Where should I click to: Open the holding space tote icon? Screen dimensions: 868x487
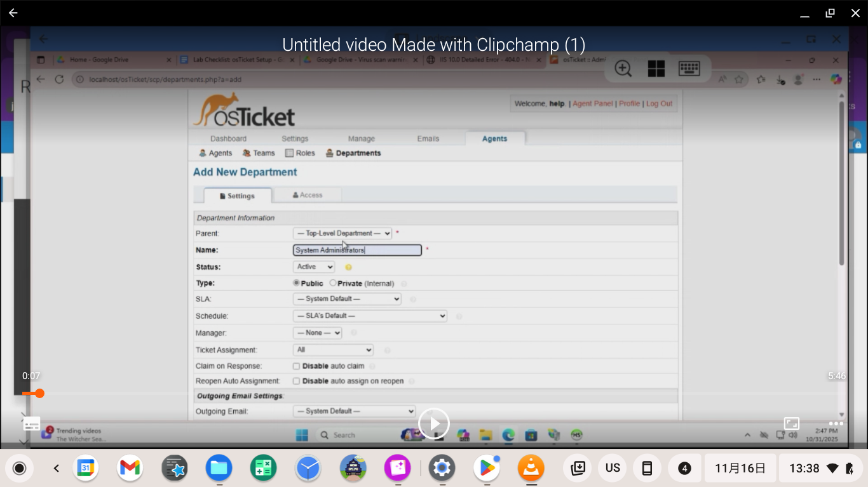point(578,469)
